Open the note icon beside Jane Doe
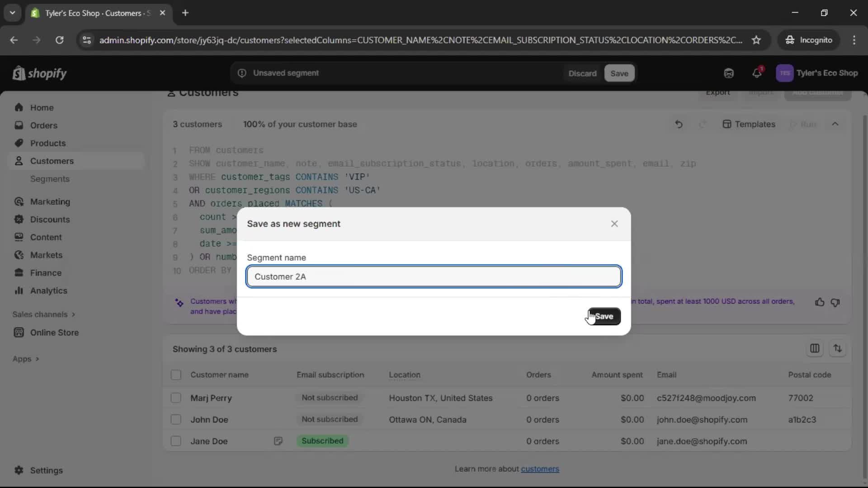Viewport: 868px width, 488px height. pyautogui.click(x=278, y=441)
